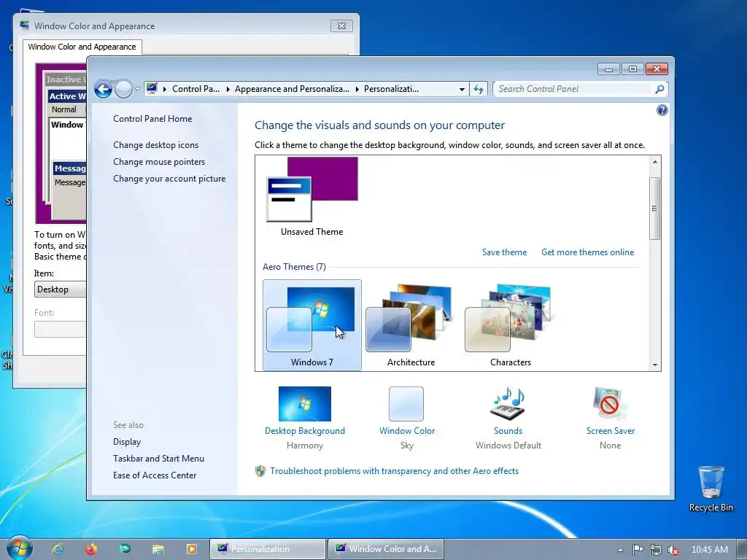
Task: Click the muted volume tray icon
Action: click(x=673, y=550)
